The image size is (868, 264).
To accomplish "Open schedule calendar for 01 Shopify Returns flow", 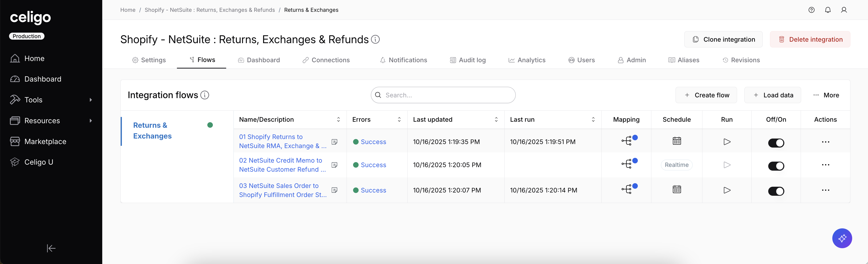I will pyautogui.click(x=677, y=141).
